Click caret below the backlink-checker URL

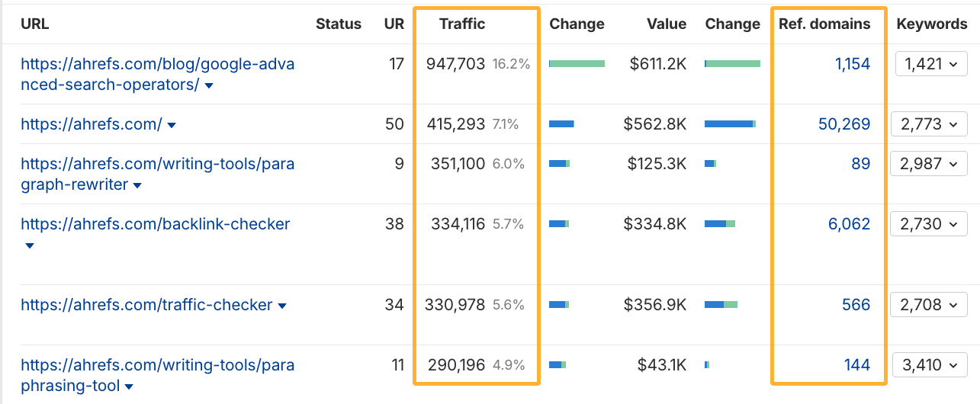[30, 246]
